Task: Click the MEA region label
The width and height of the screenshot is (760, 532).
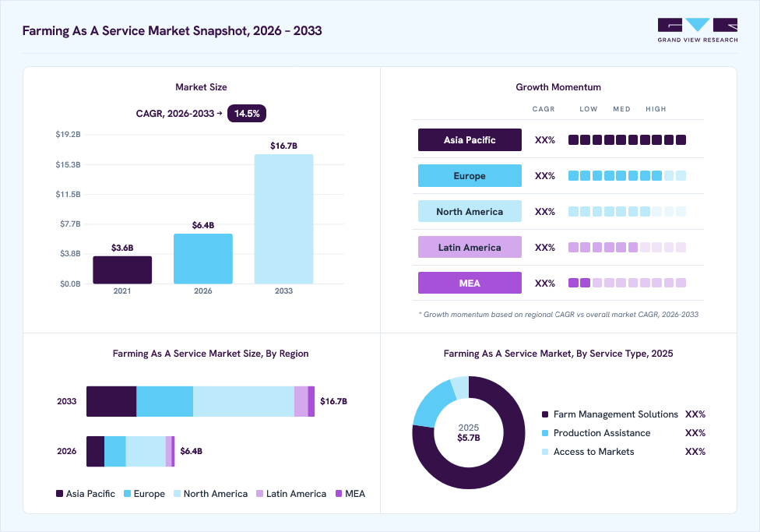Action: pyautogui.click(x=470, y=284)
